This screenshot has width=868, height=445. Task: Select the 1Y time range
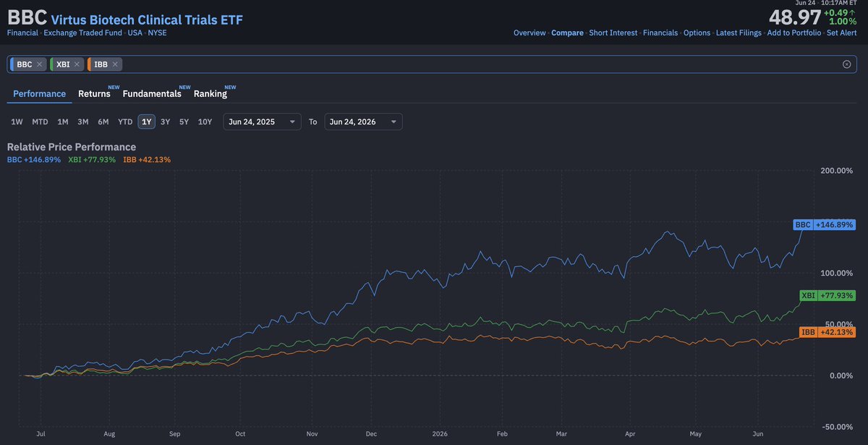click(x=147, y=122)
